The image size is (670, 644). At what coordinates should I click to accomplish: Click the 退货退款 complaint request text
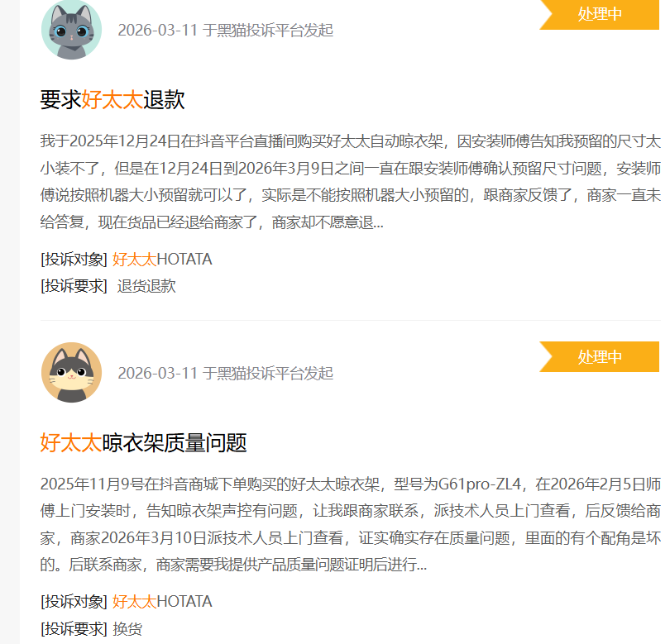click(x=146, y=286)
